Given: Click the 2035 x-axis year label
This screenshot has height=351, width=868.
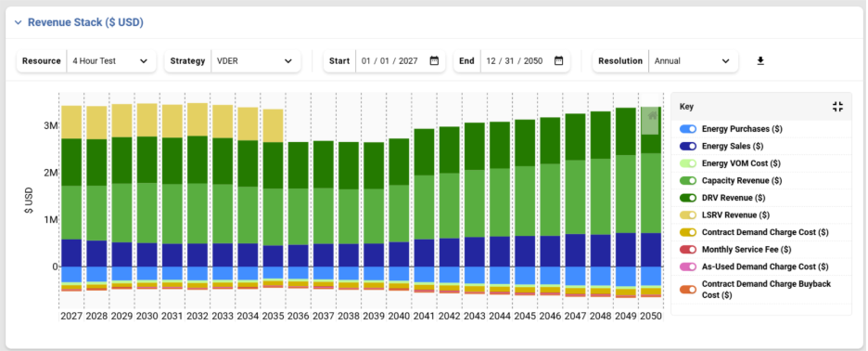Looking at the screenshot, I should [273, 316].
